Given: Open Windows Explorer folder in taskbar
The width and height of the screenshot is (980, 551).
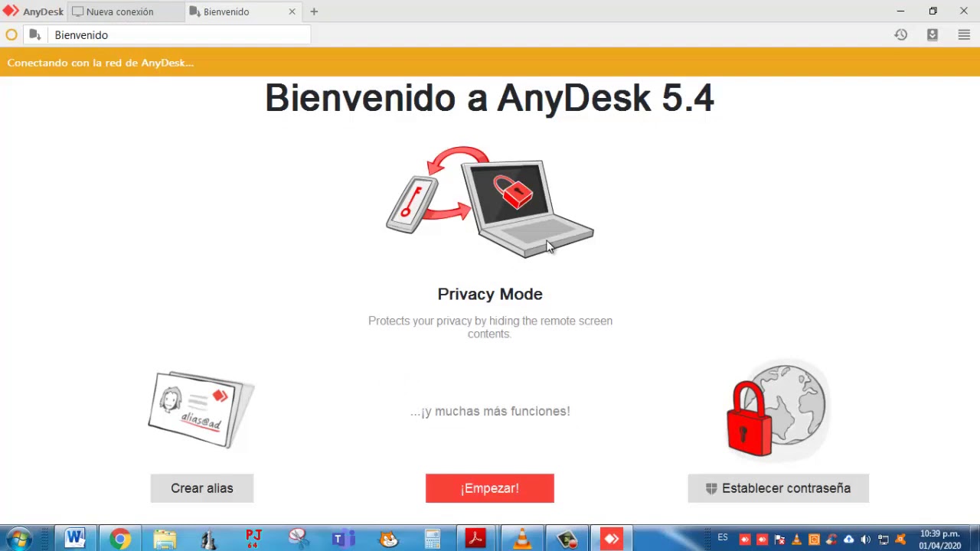Looking at the screenshot, I should (x=164, y=539).
